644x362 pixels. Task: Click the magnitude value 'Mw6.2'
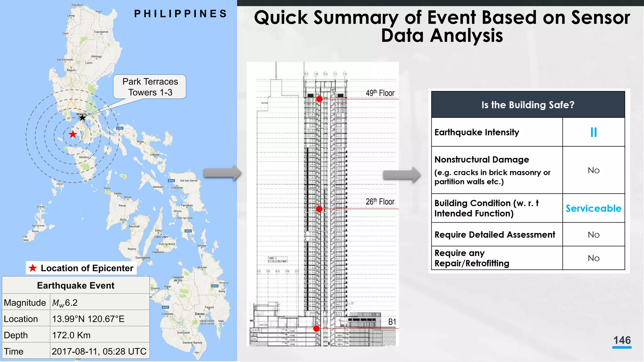[65, 303]
